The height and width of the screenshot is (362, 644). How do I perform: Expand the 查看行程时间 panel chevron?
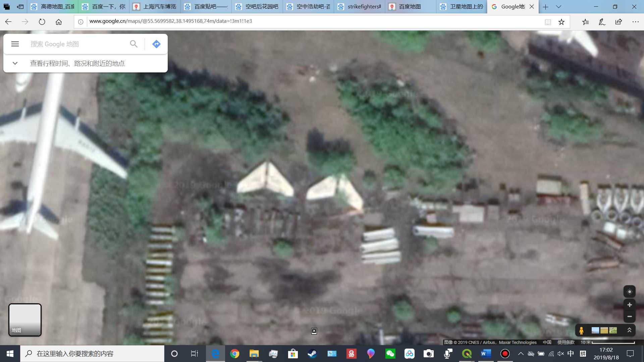pos(15,63)
